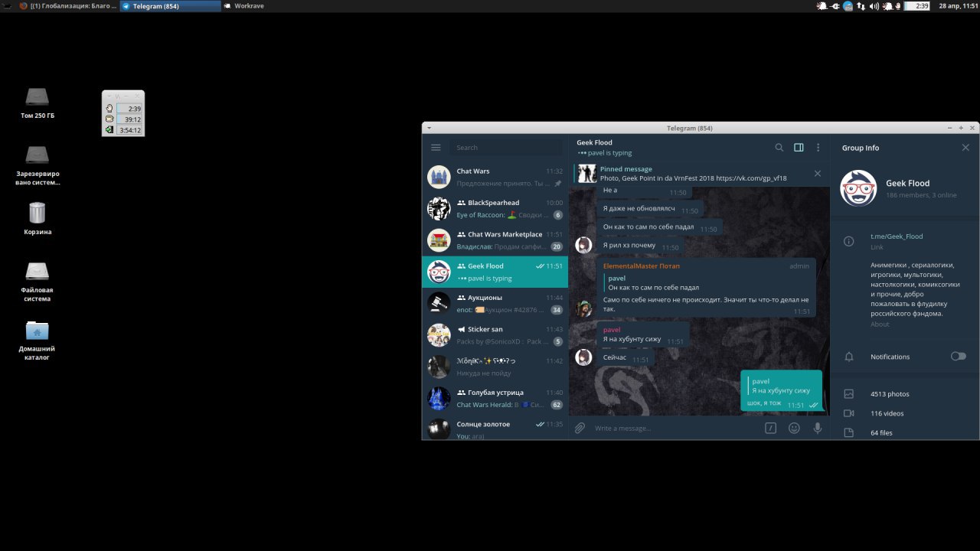Open Telegram hamburger main menu
The height and width of the screenshot is (551, 980).
[x=436, y=148]
